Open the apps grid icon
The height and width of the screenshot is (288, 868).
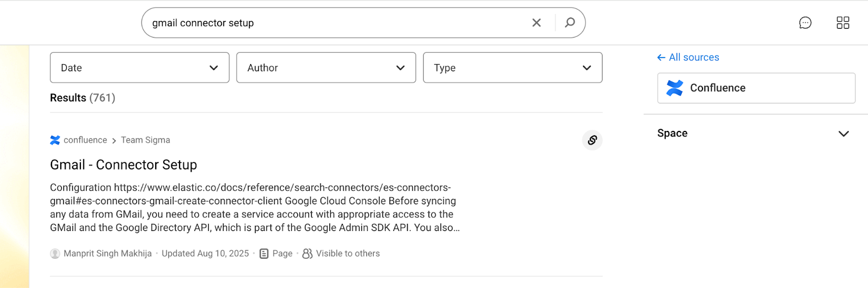pos(843,23)
